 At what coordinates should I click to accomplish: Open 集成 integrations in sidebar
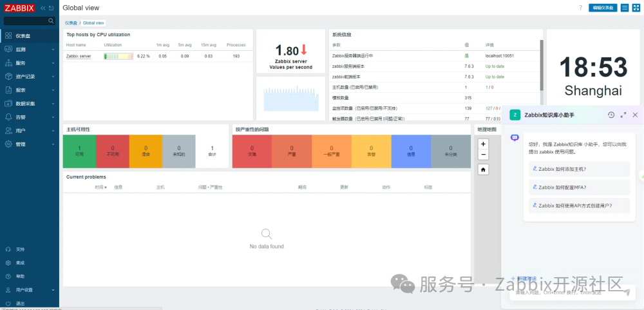click(30, 263)
